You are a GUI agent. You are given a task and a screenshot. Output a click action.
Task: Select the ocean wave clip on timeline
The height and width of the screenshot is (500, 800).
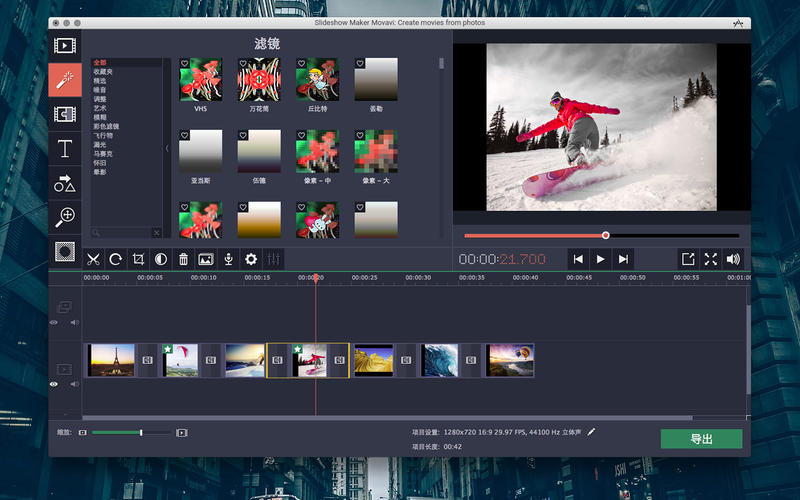coord(439,360)
